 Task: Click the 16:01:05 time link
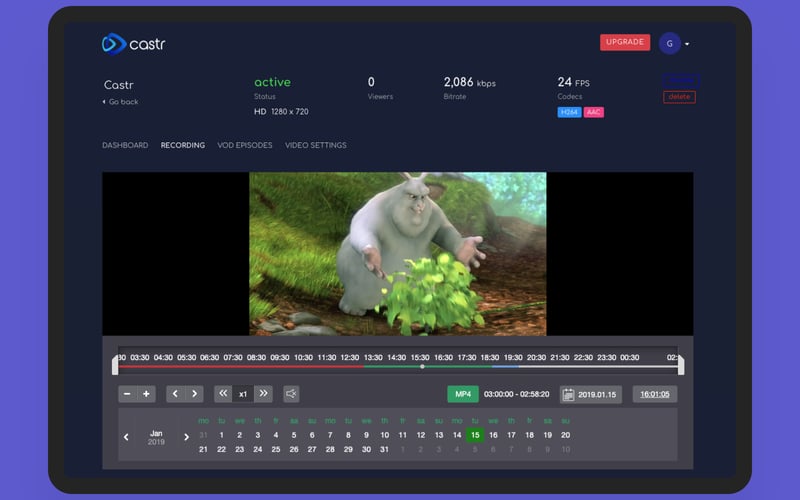[655, 394]
